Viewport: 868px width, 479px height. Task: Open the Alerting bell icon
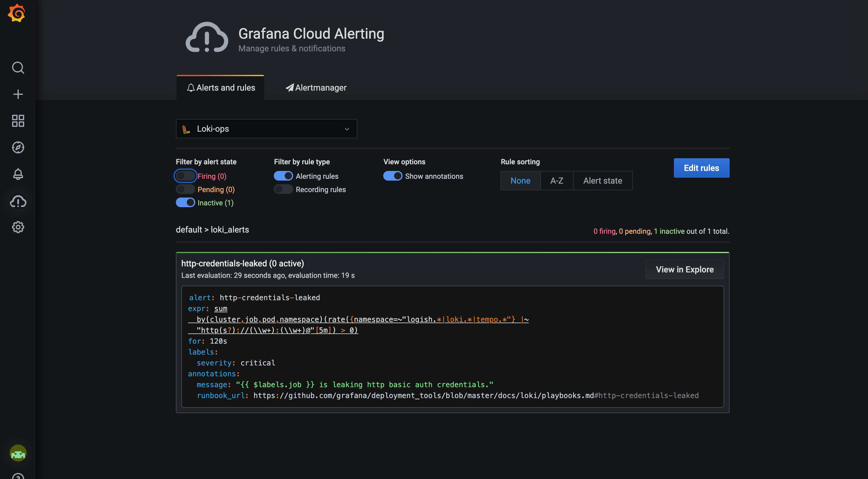tap(18, 174)
